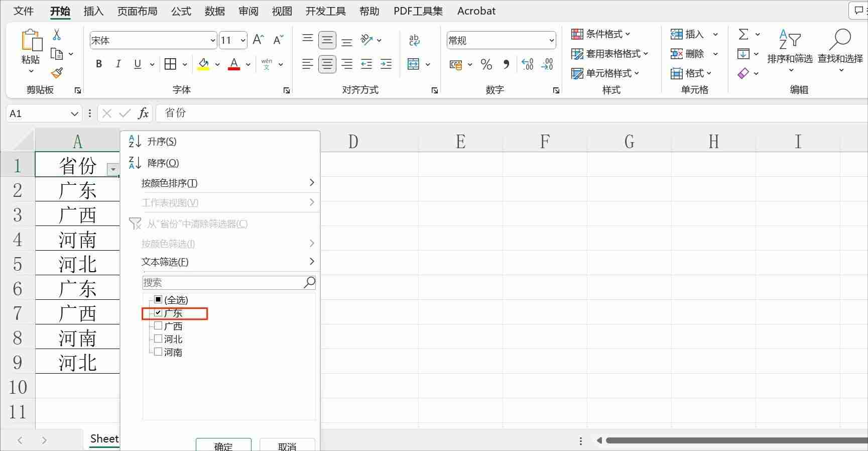Click the Borders icon
The height and width of the screenshot is (451, 868).
click(x=171, y=64)
